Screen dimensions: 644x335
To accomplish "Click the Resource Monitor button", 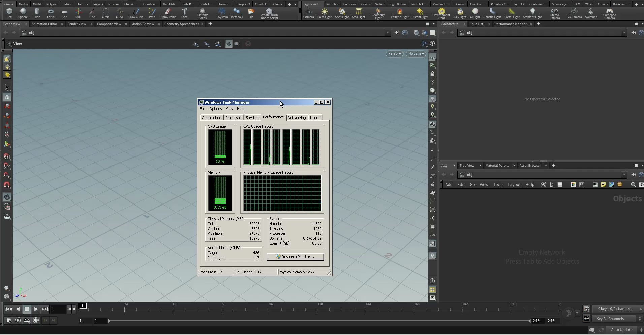I will pos(295,257).
